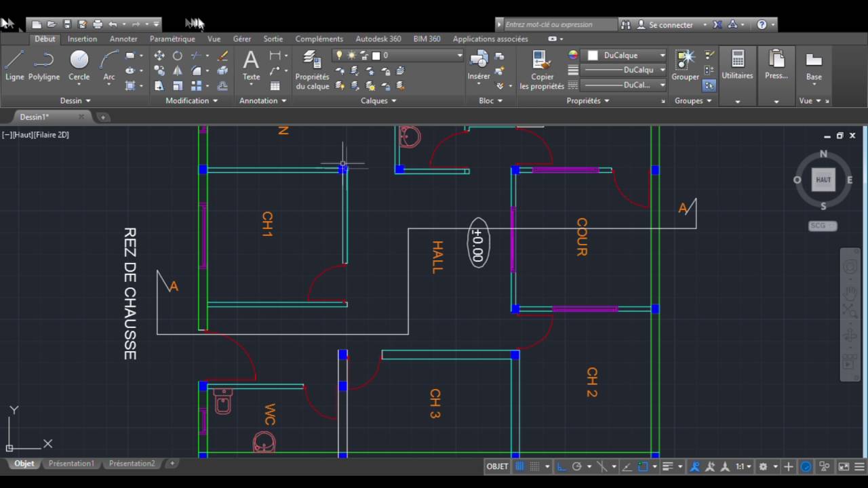Select the Arc tool
The width and height of the screenshot is (868, 488).
(x=108, y=66)
